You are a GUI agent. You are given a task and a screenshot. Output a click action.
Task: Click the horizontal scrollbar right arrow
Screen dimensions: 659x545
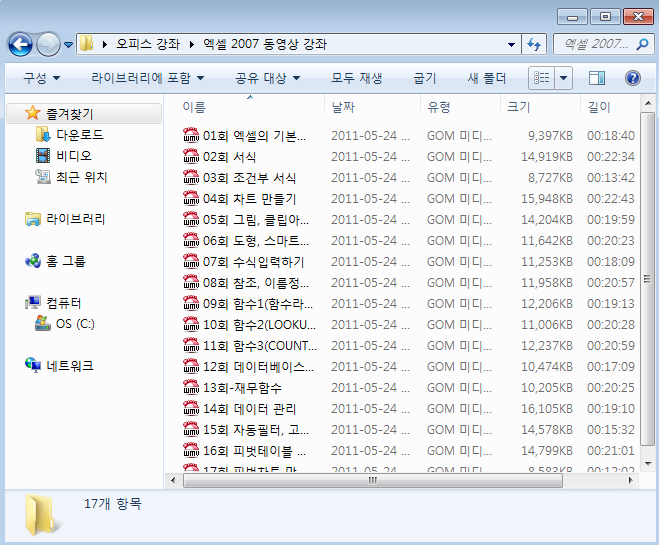630,480
